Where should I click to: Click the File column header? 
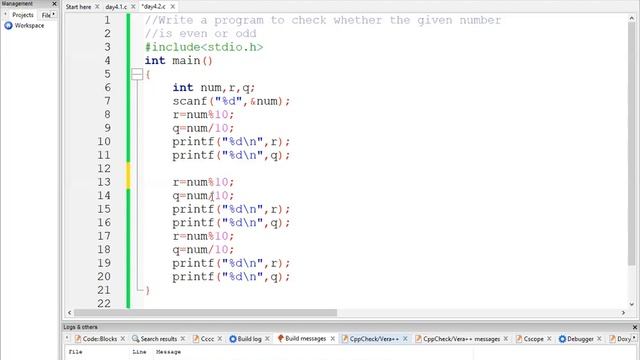tap(75, 352)
